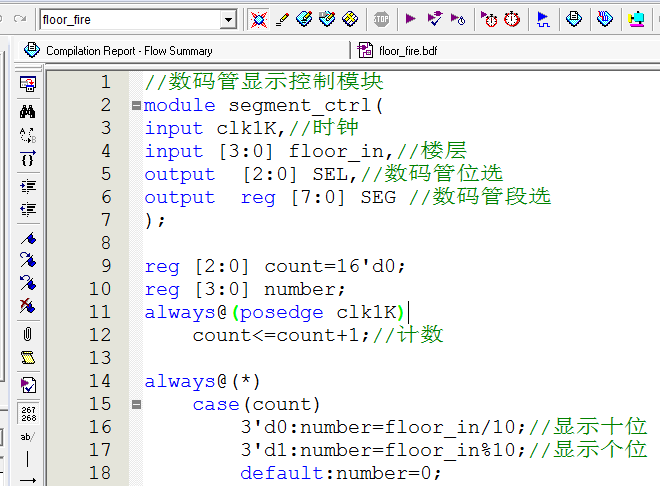Click 'floor_in' on line 4
Viewport: 660px width, 486px height.
click(x=336, y=151)
